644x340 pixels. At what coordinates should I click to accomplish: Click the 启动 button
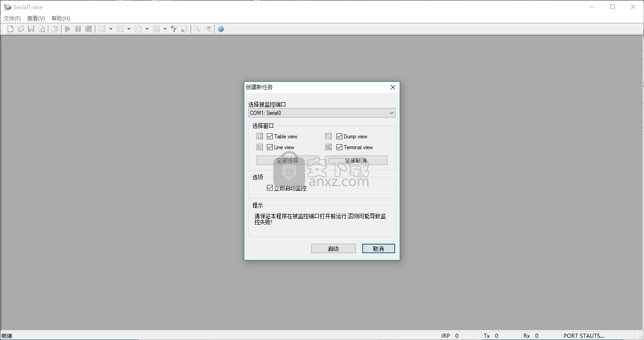pos(333,249)
